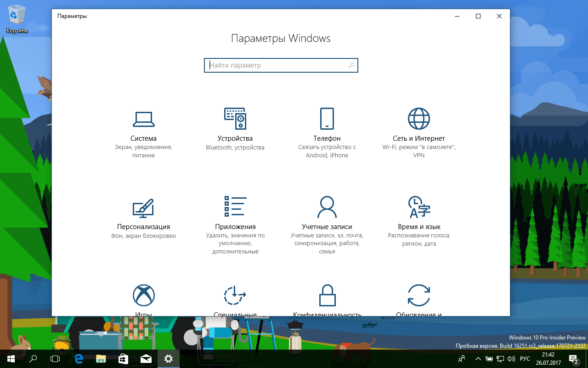Open the Start menu

[10, 358]
